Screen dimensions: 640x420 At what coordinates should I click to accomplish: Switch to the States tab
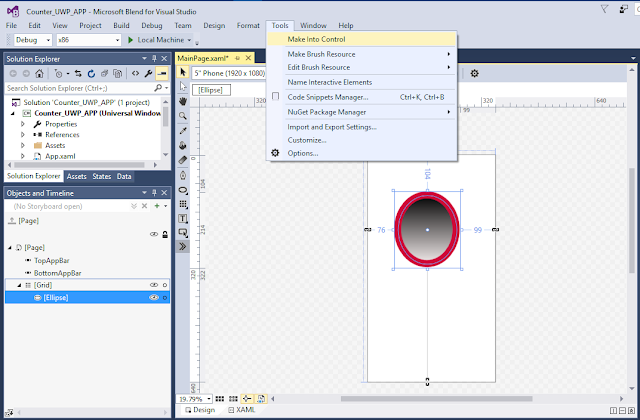[102, 176]
